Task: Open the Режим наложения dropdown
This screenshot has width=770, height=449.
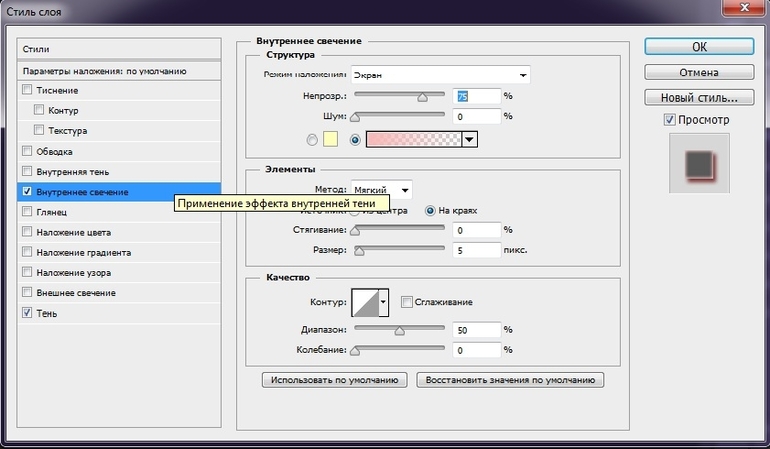Action: (x=440, y=75)
